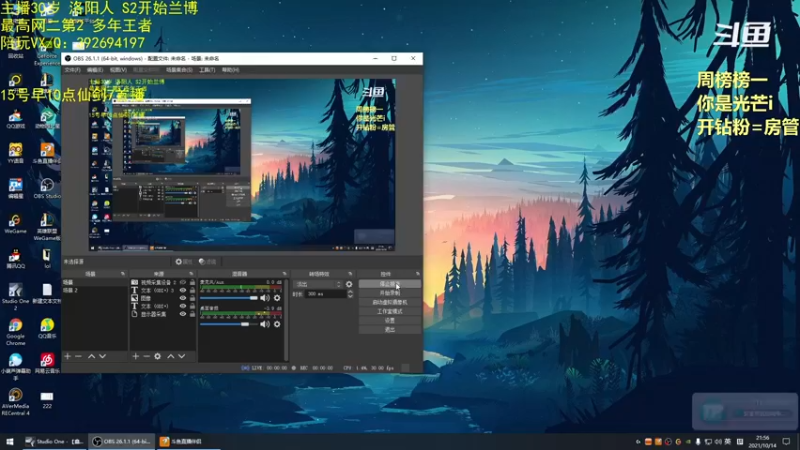Open AVerMedia RECentral 4 desktop shortcut
The width and height of the screenshot is (800, 450).
(x=15, y=402)
